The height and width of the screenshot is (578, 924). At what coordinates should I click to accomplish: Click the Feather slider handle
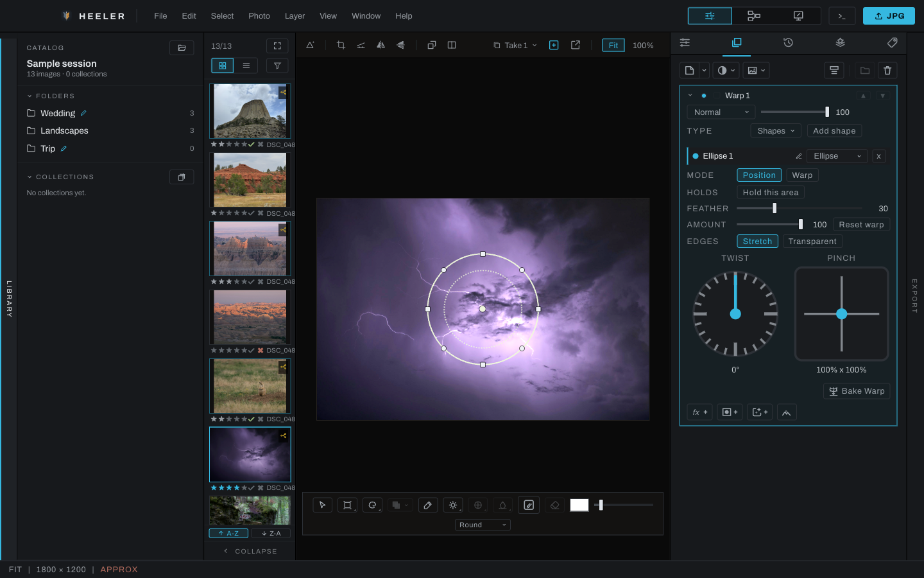pos(774,208)
